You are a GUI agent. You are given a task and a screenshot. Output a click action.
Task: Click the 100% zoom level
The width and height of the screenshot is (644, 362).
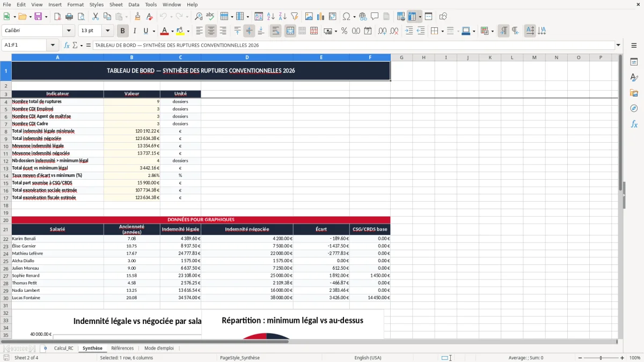point(634,358)
